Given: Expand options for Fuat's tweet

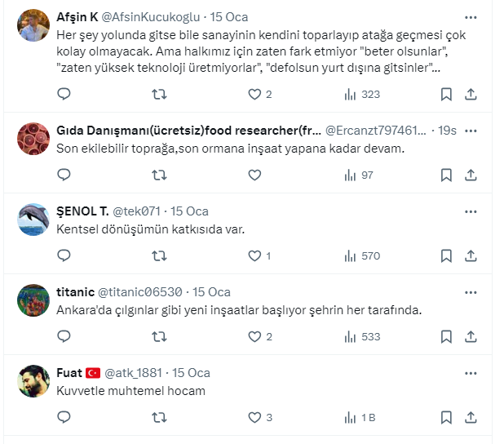Looking at the screenshot, I should coord(471,373).
